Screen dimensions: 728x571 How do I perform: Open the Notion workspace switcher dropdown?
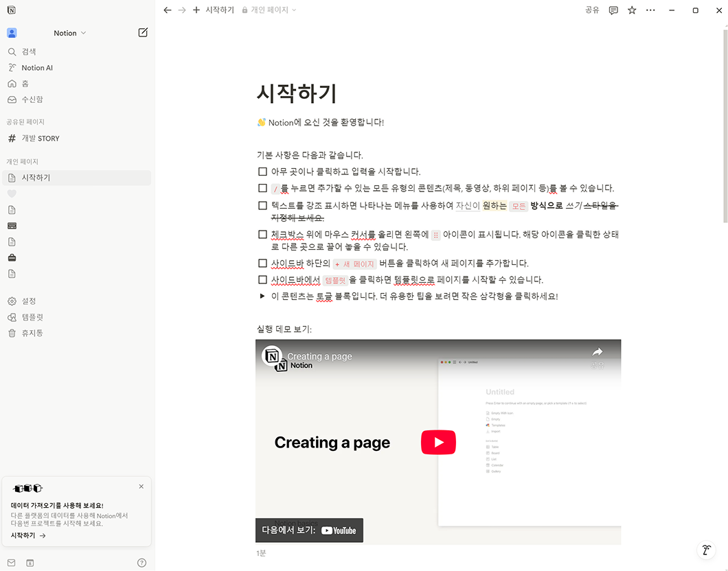[69, 33]
